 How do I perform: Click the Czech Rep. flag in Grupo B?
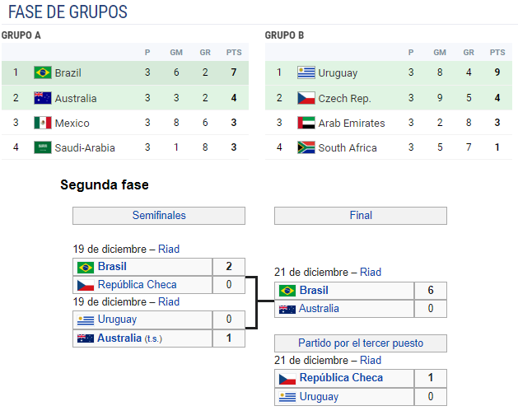[x=306, y=98]
